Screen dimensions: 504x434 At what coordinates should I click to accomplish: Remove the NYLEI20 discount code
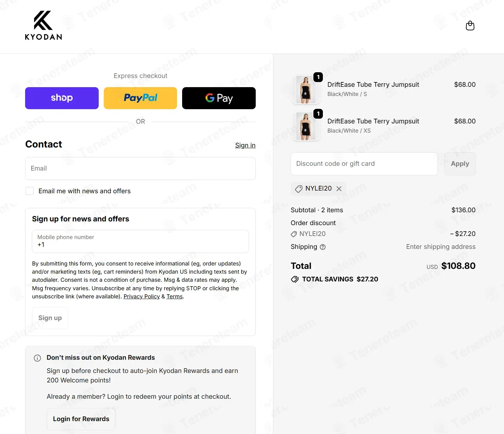[x=339, y=189]
